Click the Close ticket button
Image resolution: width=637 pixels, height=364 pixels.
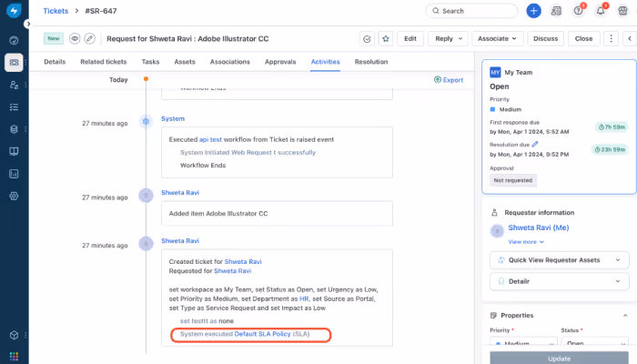[584, 38]
